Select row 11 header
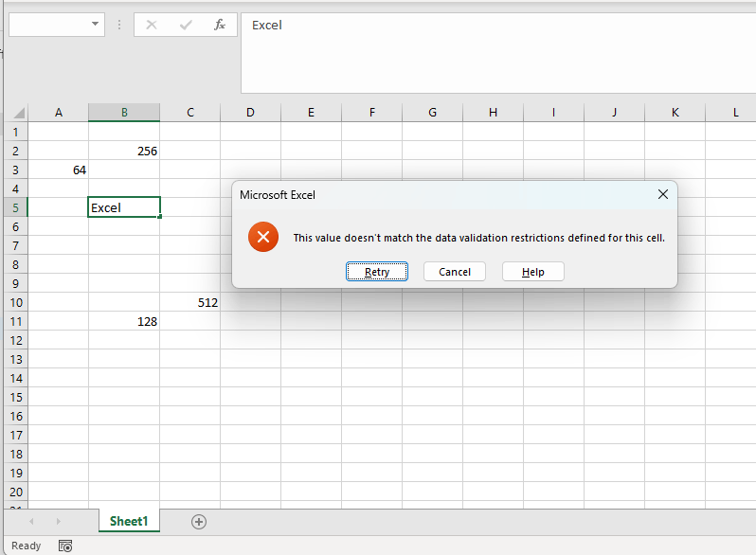This screenshot has height=555, width=756. [16, 321]
